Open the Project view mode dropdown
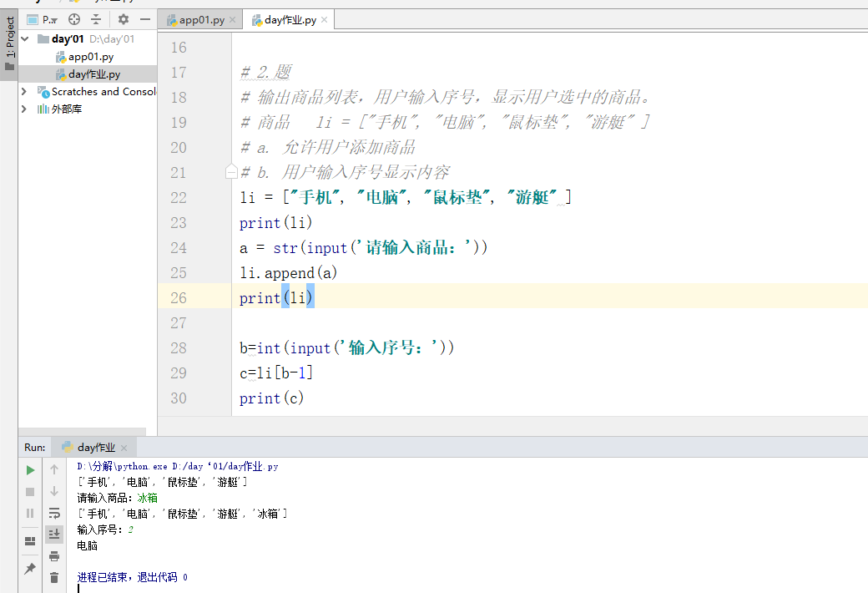The image size is (868, 593). [48, 19]
